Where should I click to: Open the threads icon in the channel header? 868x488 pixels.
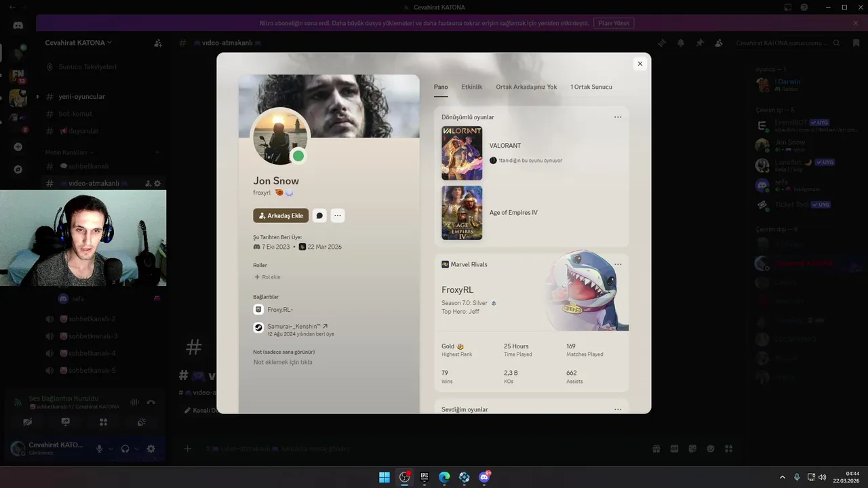[661, 43]
